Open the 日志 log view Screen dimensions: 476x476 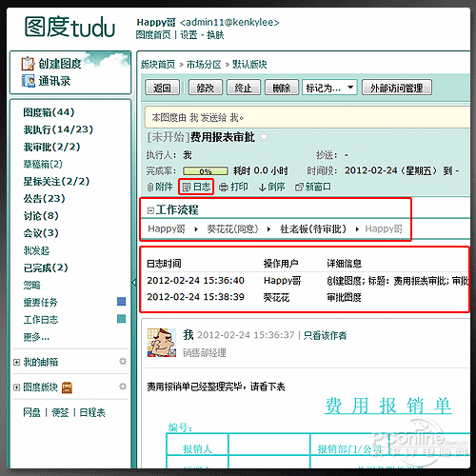tap(196, 187)
